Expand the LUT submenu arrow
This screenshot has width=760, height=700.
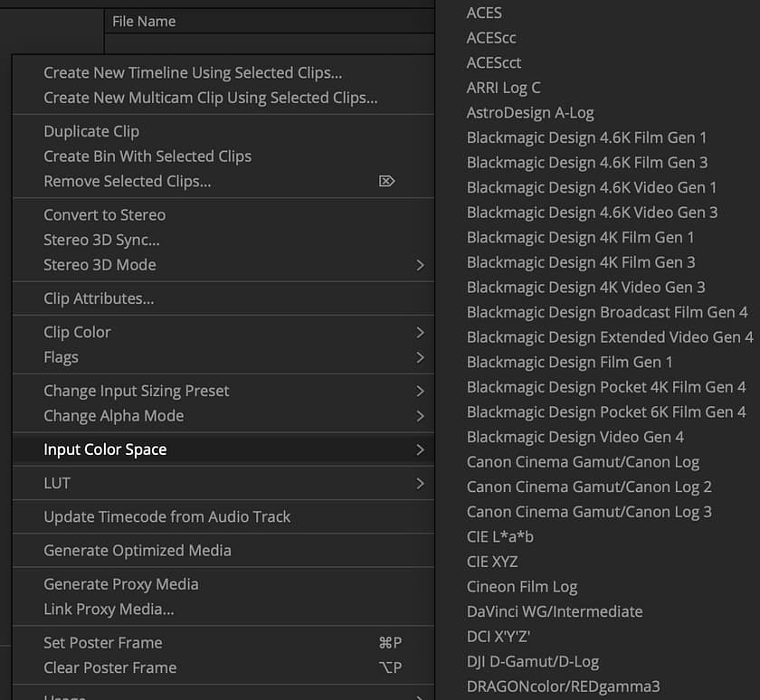click(x=420, y=484)
